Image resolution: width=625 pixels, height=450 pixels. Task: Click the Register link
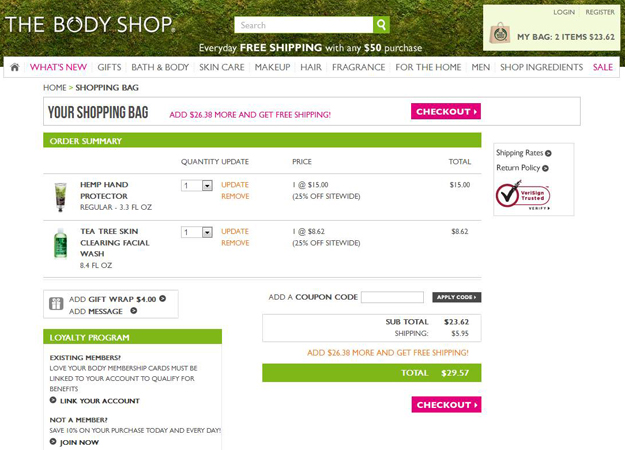coord(600,12)
